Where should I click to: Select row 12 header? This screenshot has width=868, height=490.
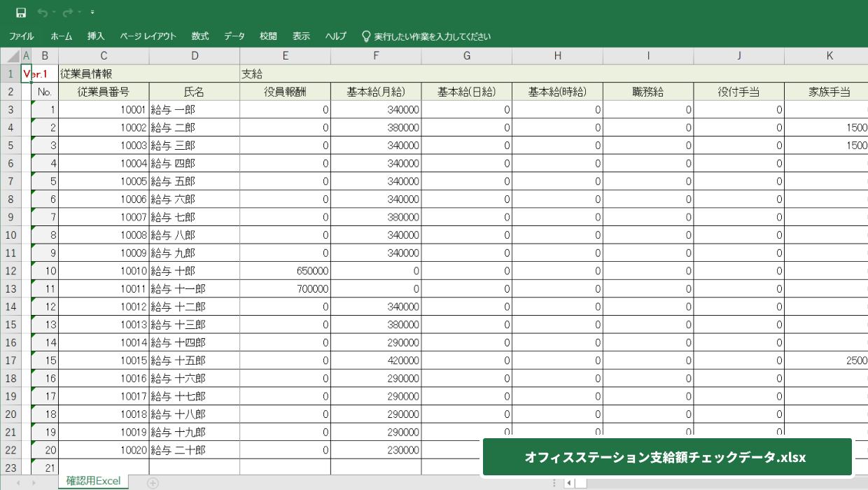pyautogui.click(x=10, y=271)
